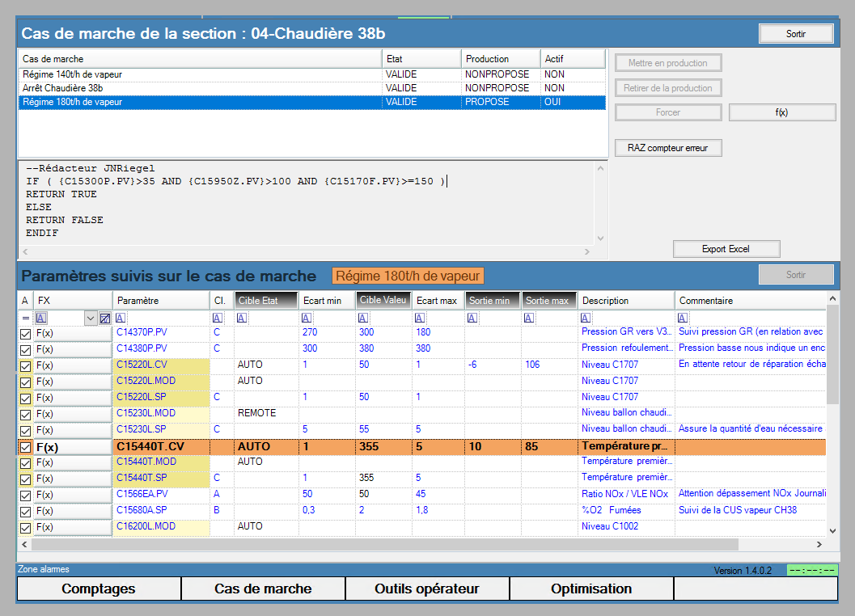Click the Cible Valeur column filter icon
The height and width of the screenshot is (616, 855).
click(x=363, y=318)
